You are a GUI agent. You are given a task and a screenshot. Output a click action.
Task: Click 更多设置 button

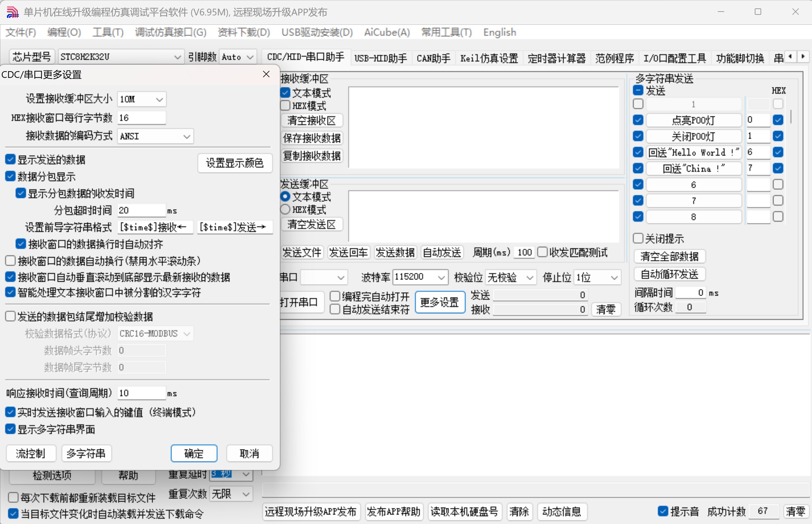tap(440, 302)
